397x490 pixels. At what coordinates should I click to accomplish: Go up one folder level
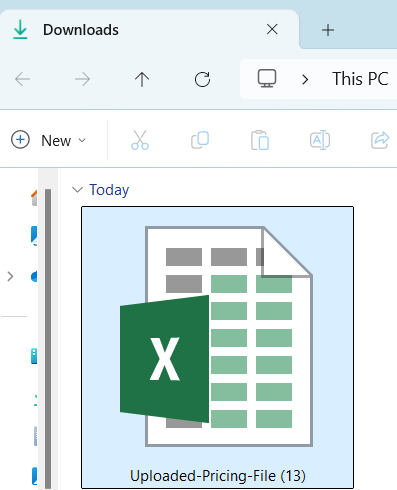click(x=142, y=79)
